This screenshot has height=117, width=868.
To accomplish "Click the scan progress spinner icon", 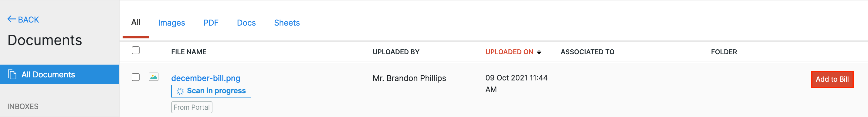I will (x=180, y=91).
